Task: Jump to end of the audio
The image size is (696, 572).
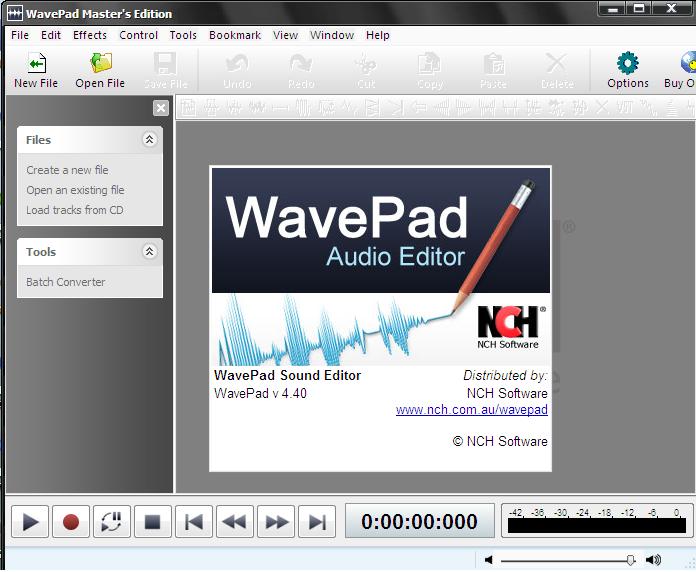Action: (x=317, y=521)
